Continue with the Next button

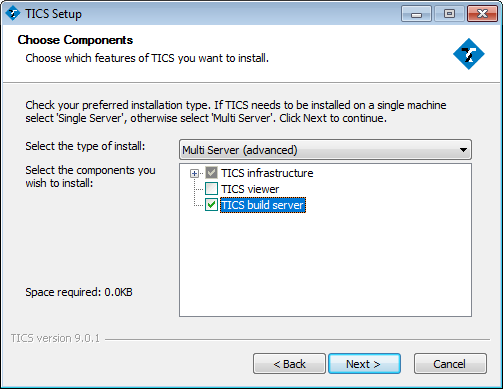coord(364,364)
